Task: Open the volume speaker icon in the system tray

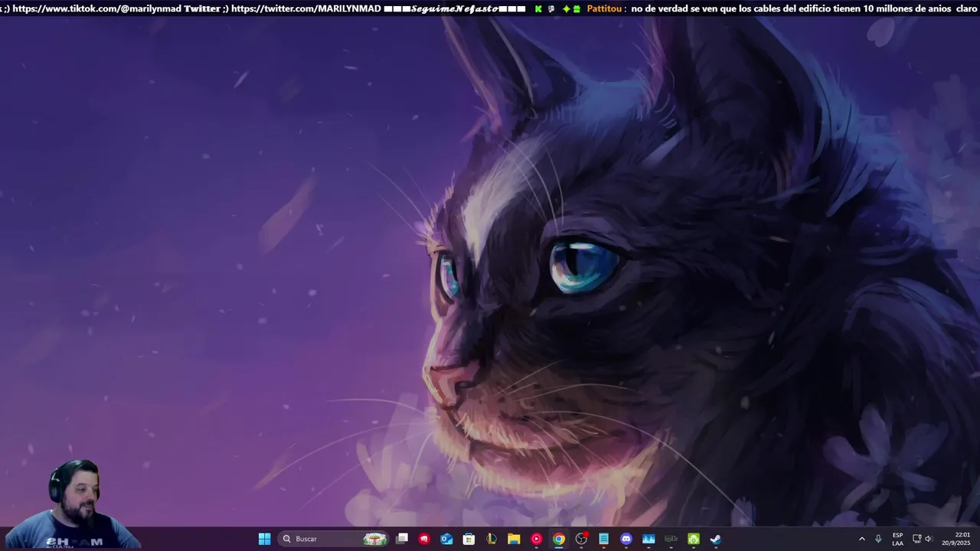Action: tap(929, 539)
